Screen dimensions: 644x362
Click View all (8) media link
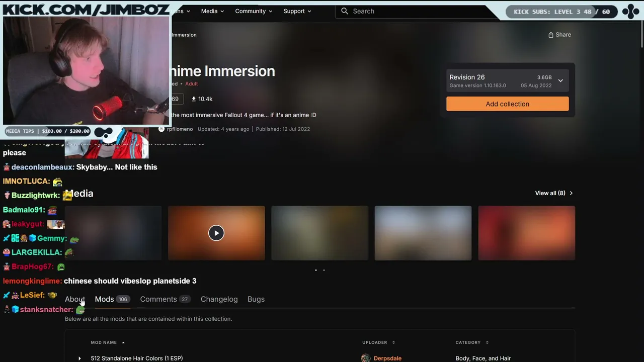[554, 193]
